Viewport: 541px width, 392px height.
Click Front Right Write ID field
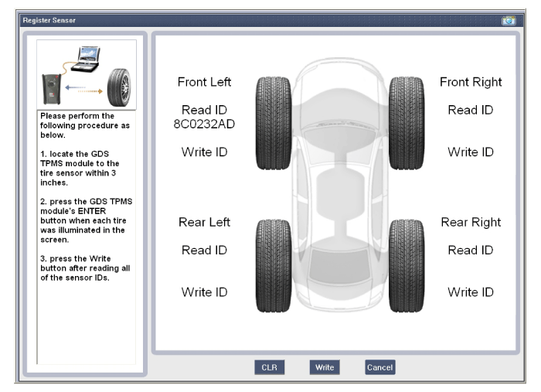point(471,152)
